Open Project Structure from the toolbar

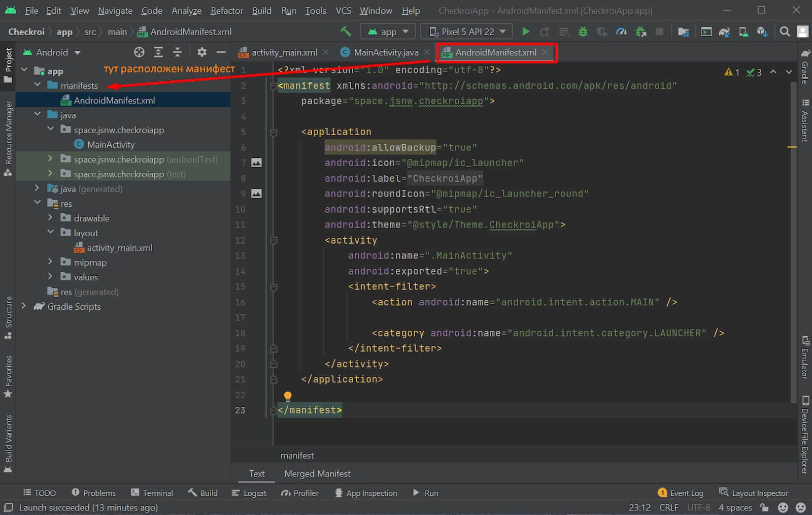(x=684, y=31)
